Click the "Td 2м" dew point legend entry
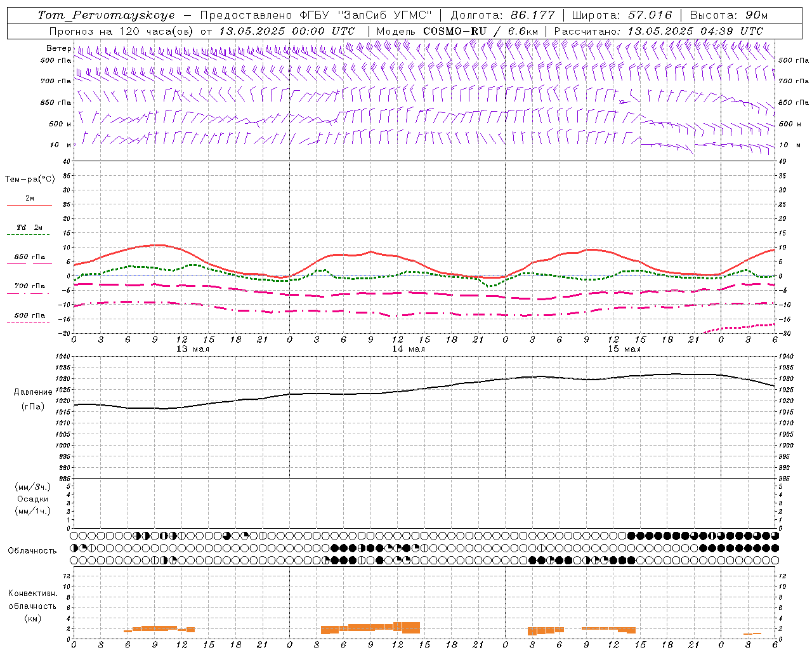812x650 pixels. pyautogui.click(x=30, y=227)
